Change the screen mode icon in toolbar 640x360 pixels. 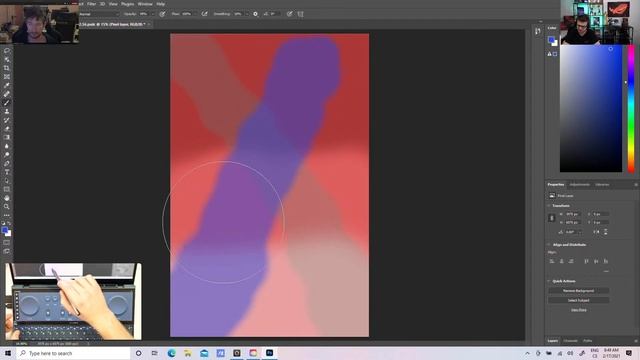[7, 251]
